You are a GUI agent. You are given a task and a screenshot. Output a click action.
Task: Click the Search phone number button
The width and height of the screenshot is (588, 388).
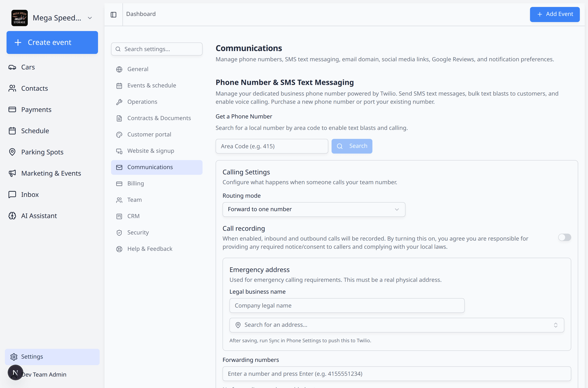[x=352, y=146]
